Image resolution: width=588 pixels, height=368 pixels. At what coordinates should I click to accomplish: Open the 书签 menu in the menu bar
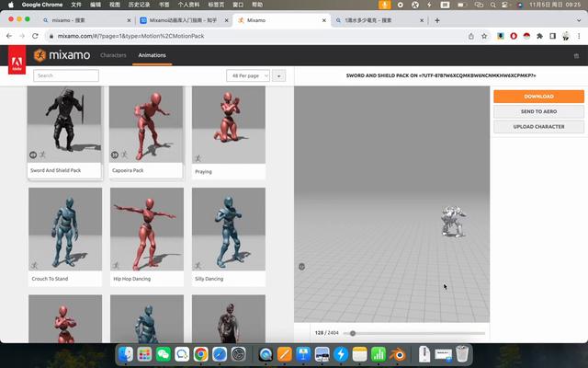tap(164, 5)
